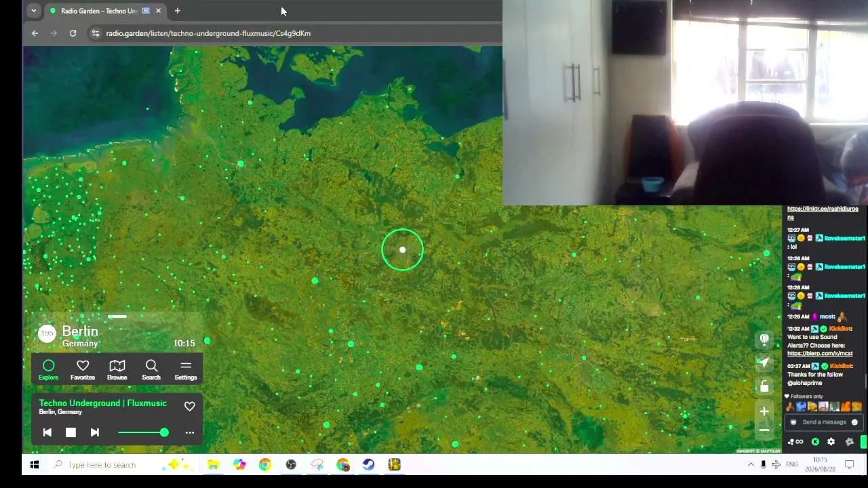The width and height of the screenshot is (868, 488).
Task: Show hidden system tray icons
Action: (x=751, y=465)
